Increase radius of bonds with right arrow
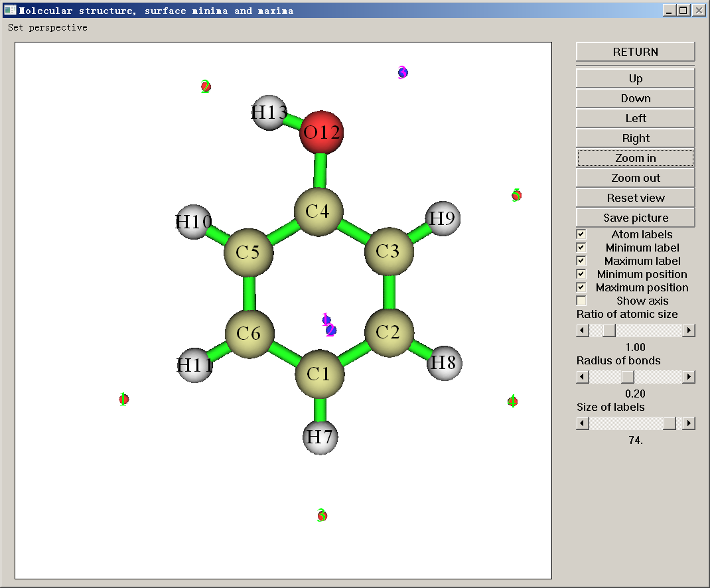The height and width of the screenshot is (588, 710). tap(689, 377)
